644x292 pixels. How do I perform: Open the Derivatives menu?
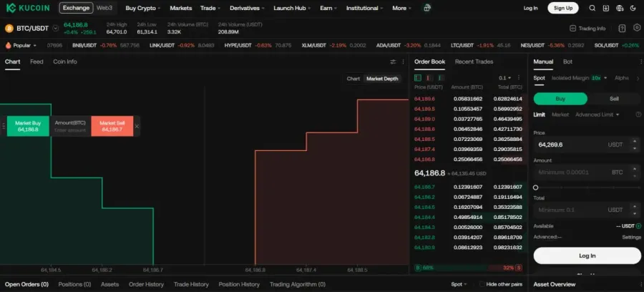(247, 8)
